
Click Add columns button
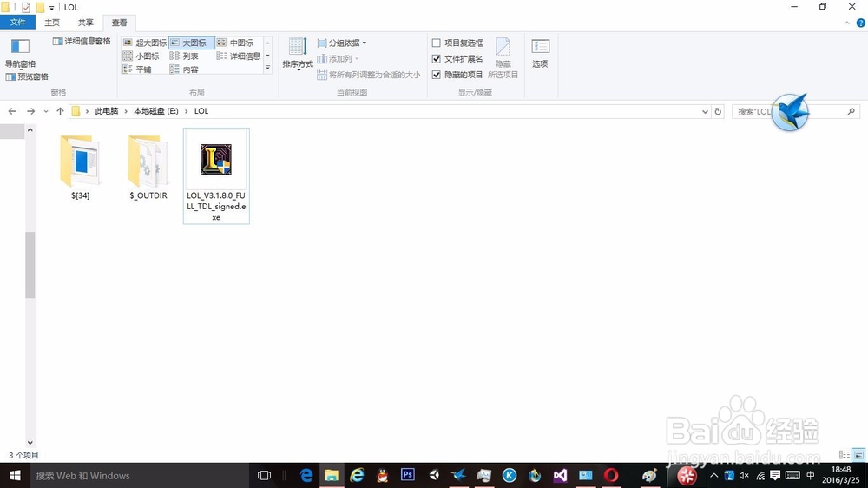[x=339, y=59]
